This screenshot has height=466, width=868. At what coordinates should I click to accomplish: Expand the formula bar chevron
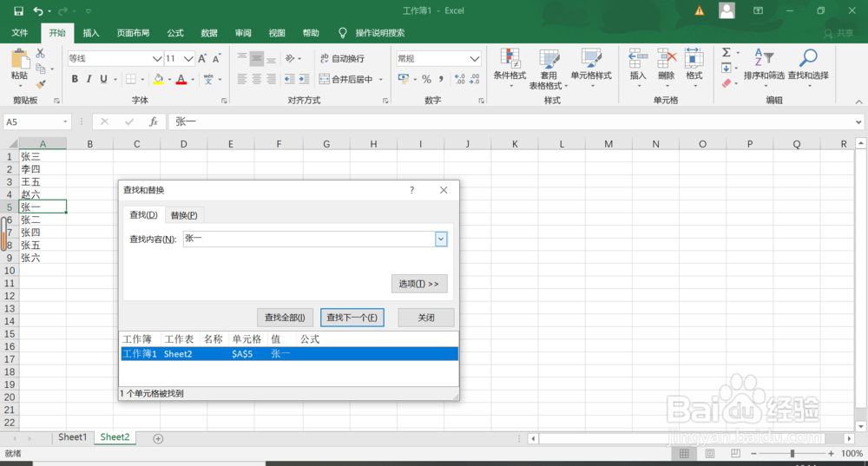pyautogui.click(x=858, y=121)
